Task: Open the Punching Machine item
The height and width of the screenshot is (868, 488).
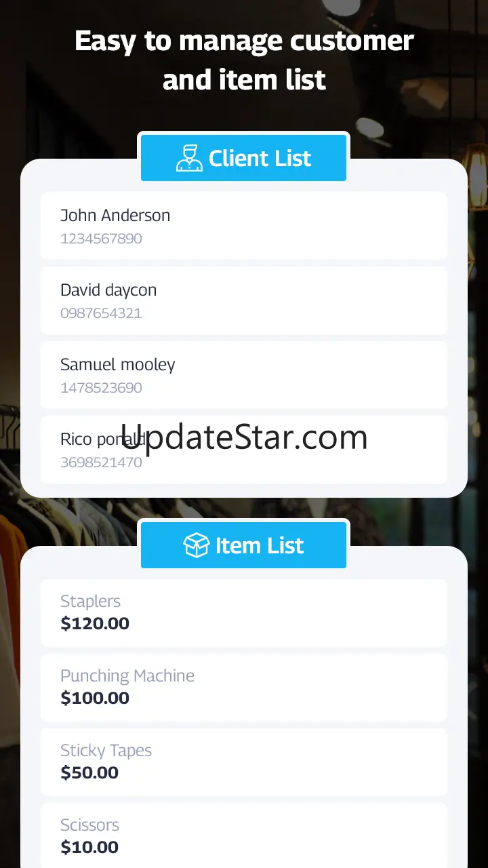Action: point(244,688)
